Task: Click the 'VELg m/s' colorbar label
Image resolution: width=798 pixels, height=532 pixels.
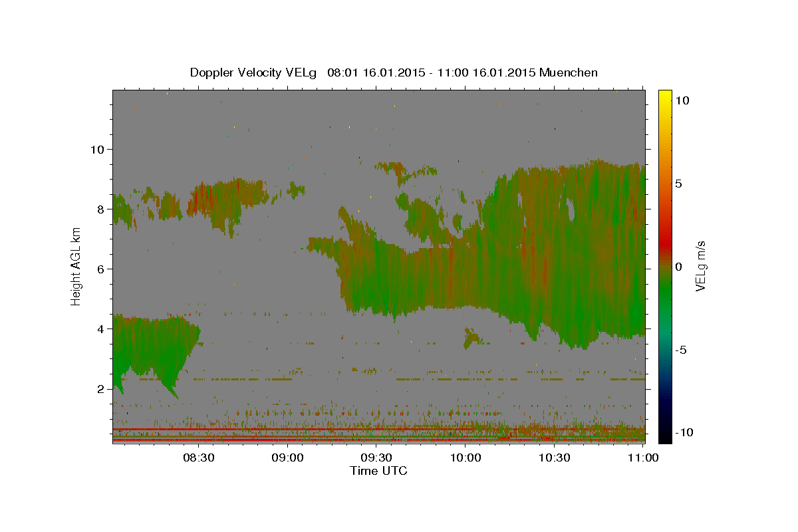Action: tap(700, 266)
